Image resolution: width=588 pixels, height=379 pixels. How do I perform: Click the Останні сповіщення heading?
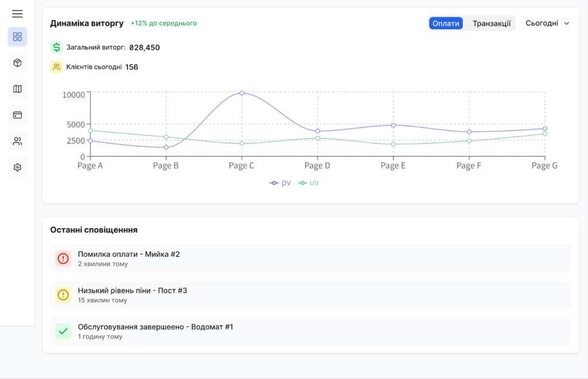point(94,230)
